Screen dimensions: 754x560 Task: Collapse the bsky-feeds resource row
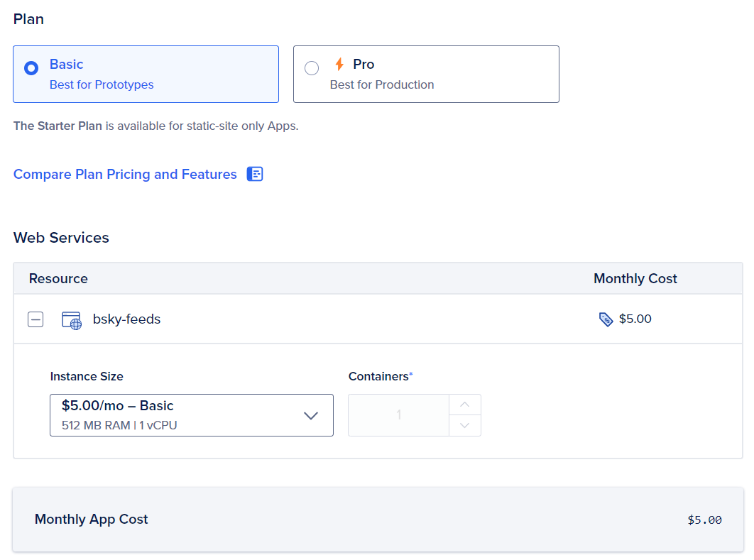pos(35,319)
